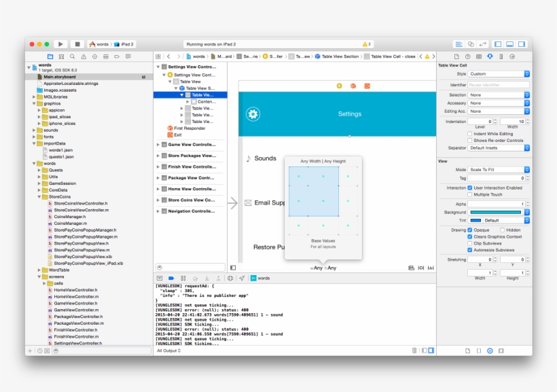Clear the console with the trash icon
Screen dimensions: 557x392
(x=414, y=351)
